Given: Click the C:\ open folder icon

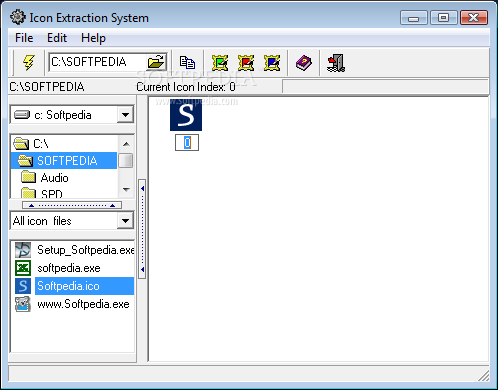Looking at the screenshot, I should point(21,144).
